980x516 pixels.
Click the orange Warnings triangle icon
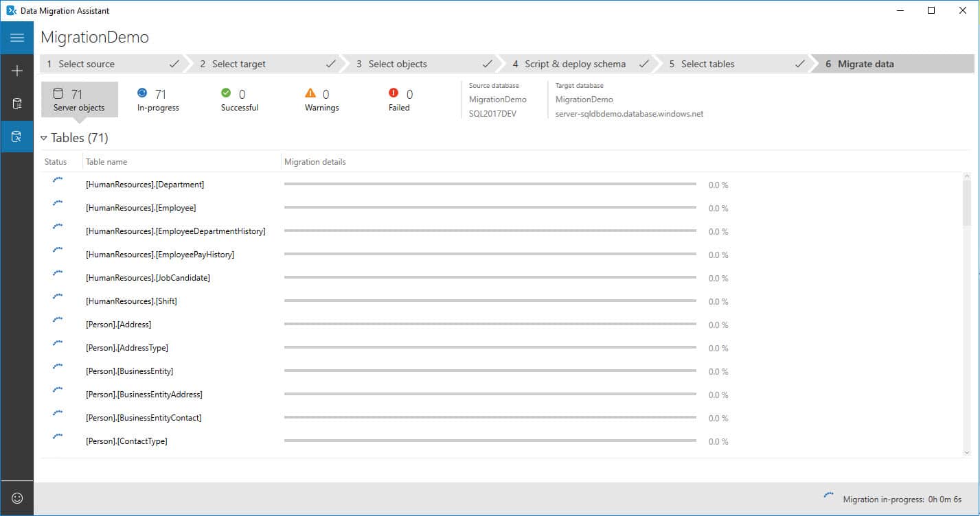[310, 93]
